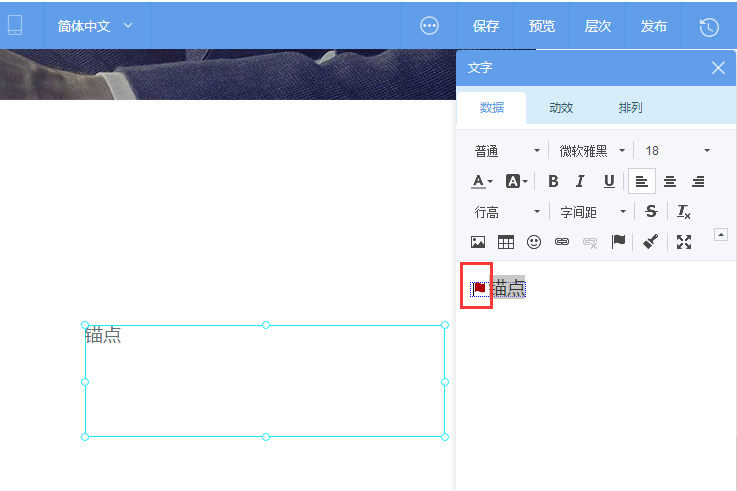The height and width of the screenshot is (491, 737).
Task: Toggle italic formatting
Action: pyautogui.click(x=580, y=181)
